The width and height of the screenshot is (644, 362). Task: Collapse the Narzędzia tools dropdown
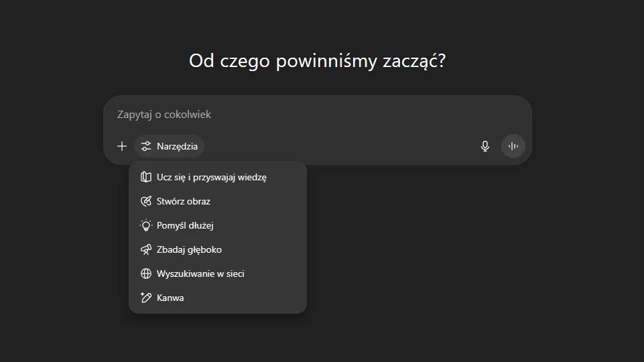[170, 146]
